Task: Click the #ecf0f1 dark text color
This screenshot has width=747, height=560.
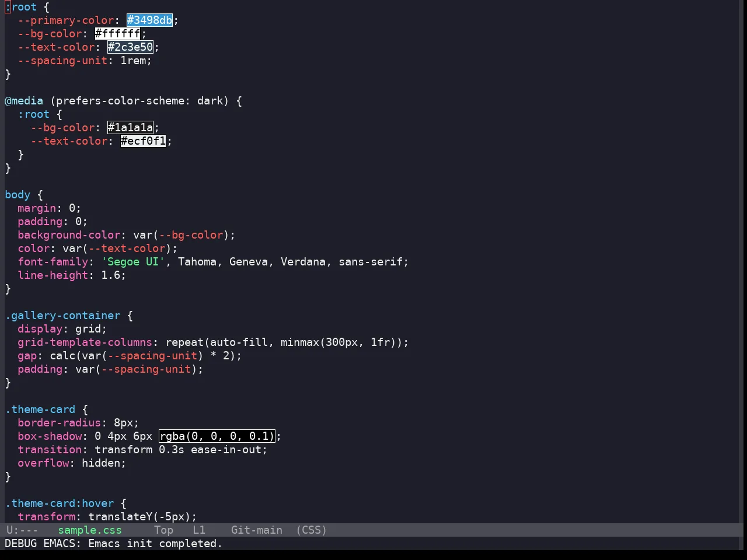Action: coord(143,141)
